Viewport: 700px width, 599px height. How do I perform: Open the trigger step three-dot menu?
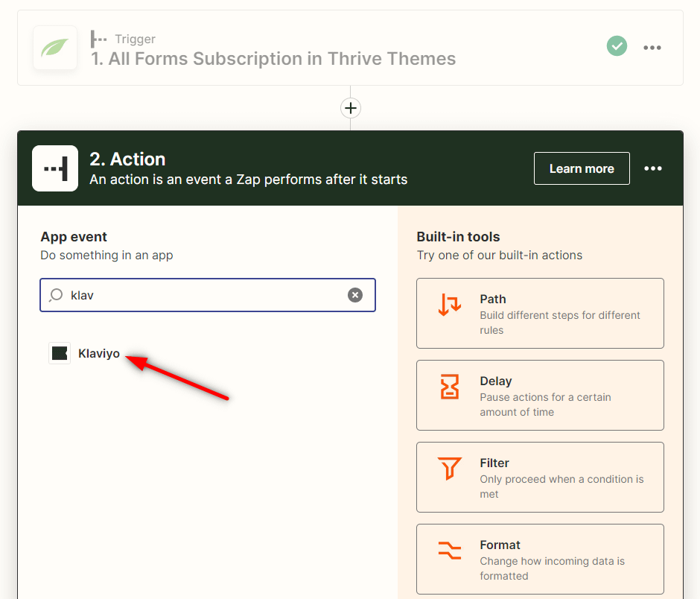point(652,48)
